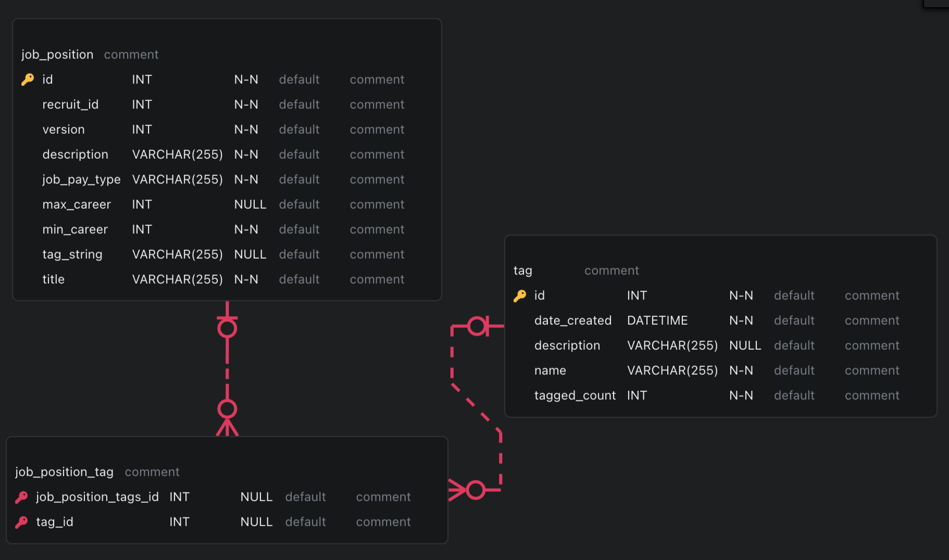Viewport: 949px width, 560px height.
Task: Click the yellow key icon in tag table
Action: (520, 296)
